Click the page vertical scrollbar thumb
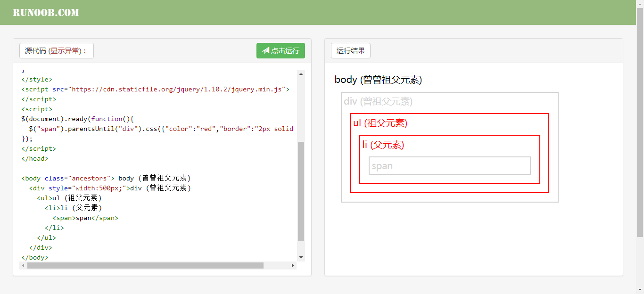This screenshot has width=644, height=294. (x=640, y=122)
